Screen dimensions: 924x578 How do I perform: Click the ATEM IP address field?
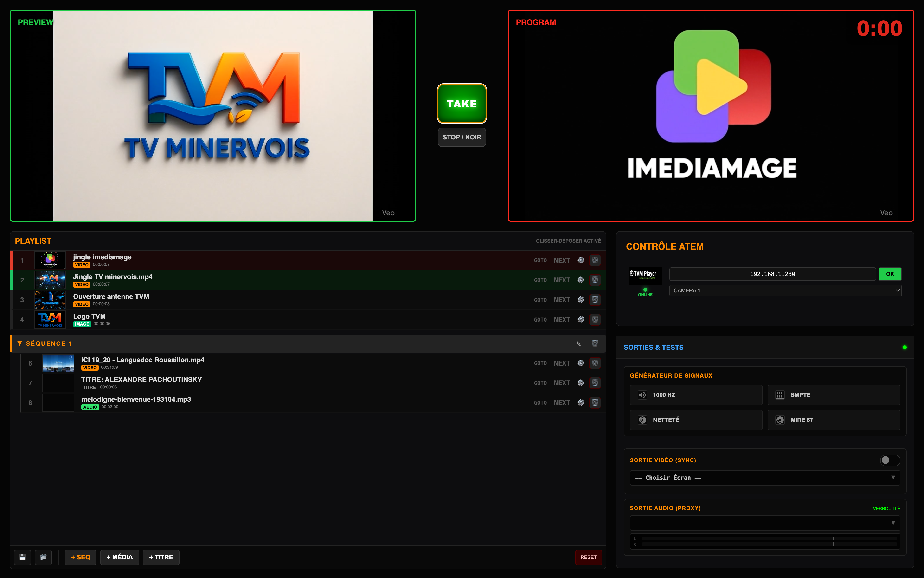772,274
